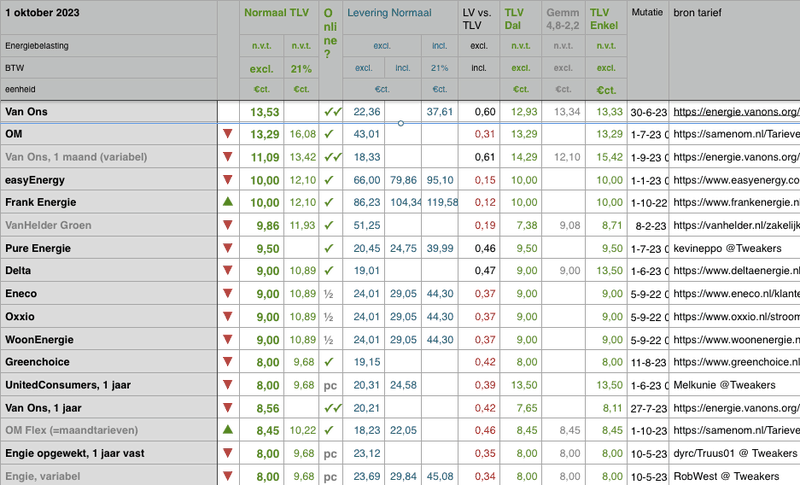The height and width of the screenshot is (485, 800).
Task: Click the red down arrow in Eneco row
Action: click(228, 293)
